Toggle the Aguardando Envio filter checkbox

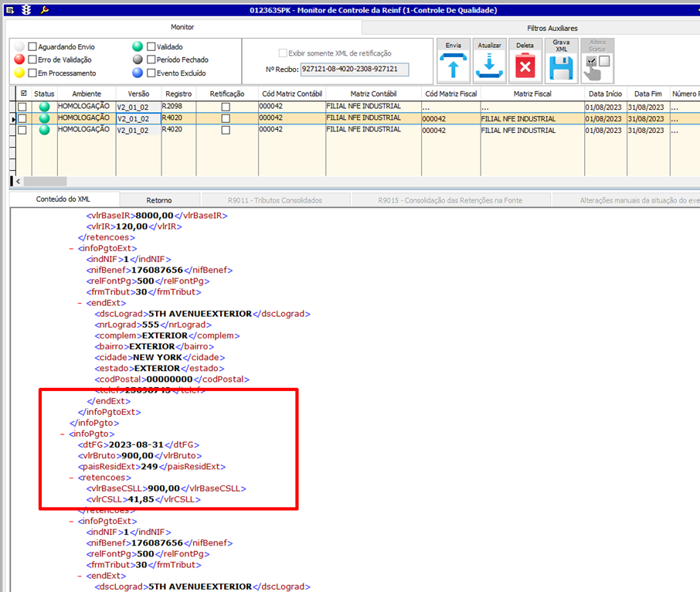point(32,46)
